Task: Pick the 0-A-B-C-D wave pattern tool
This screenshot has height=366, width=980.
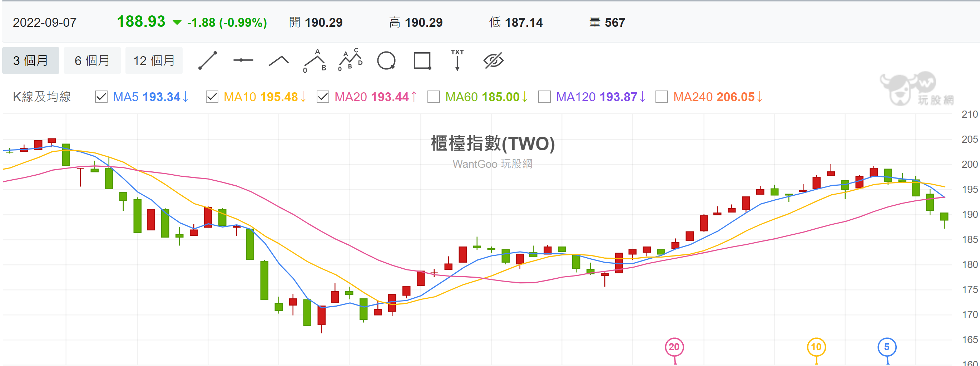Action: coord(350,60)
